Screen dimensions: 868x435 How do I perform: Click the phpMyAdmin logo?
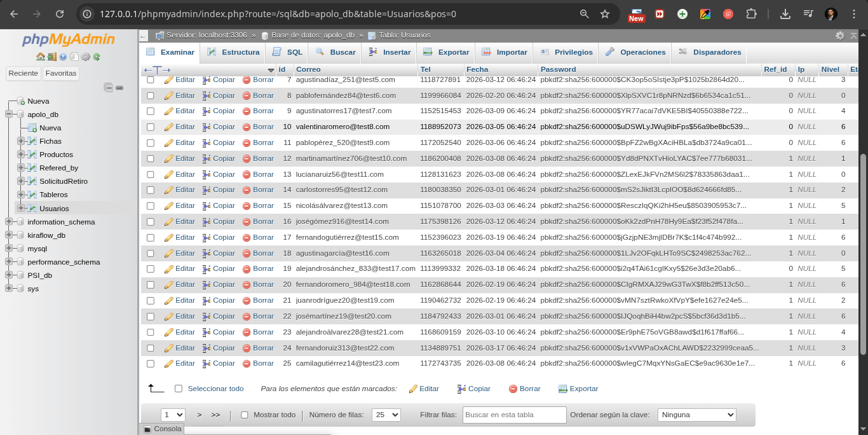click(69, 40)
